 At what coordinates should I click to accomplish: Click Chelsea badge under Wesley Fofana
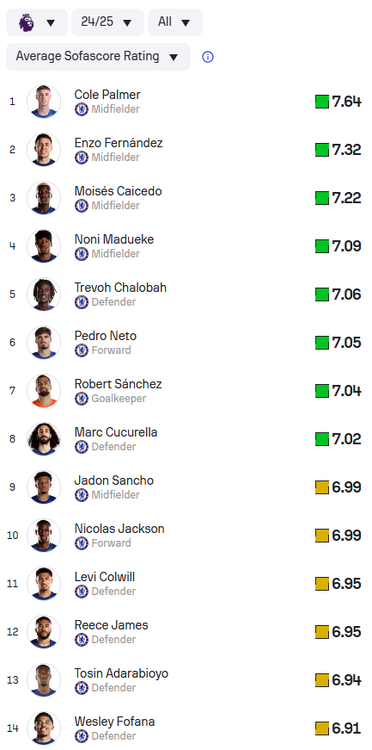[x=81, y=736]
